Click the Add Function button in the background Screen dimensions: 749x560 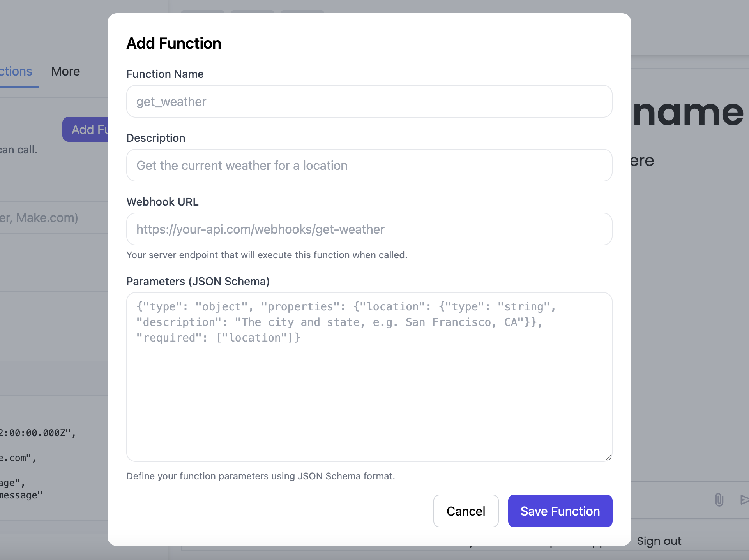coord(90,129)
